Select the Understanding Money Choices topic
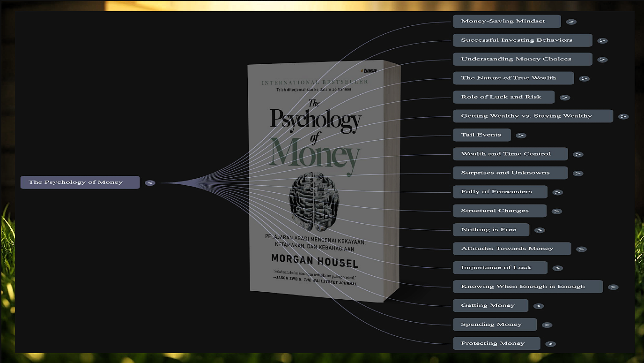This screenshot has height=363, width=644. (523, 59)
